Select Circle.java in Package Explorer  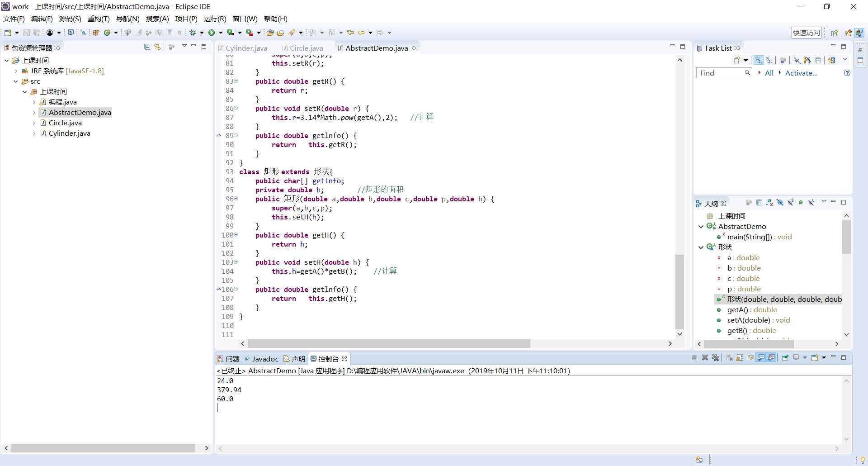tap(65, 123)
